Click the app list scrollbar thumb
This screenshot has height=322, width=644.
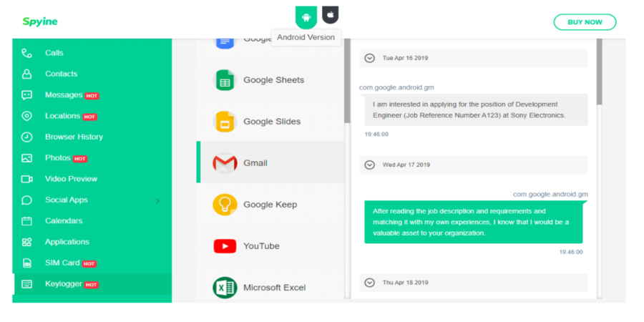pos(347,81)
